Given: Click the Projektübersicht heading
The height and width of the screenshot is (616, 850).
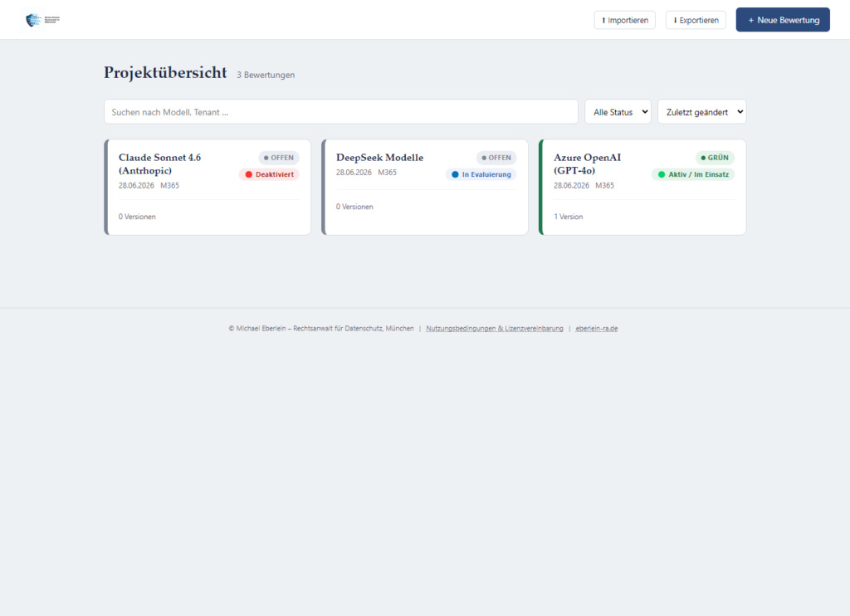Looking at the screenshot, I should click(165, 72).
